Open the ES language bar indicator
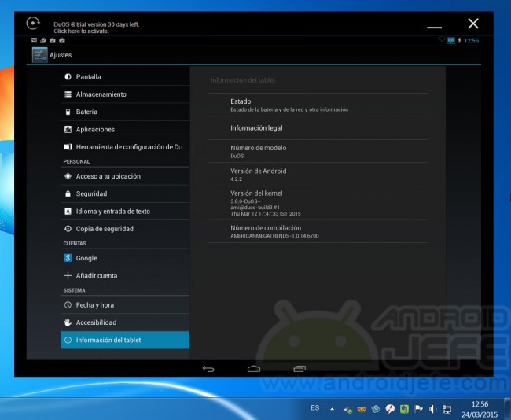This screenshot has height=420, width=511. coord(314,408)
